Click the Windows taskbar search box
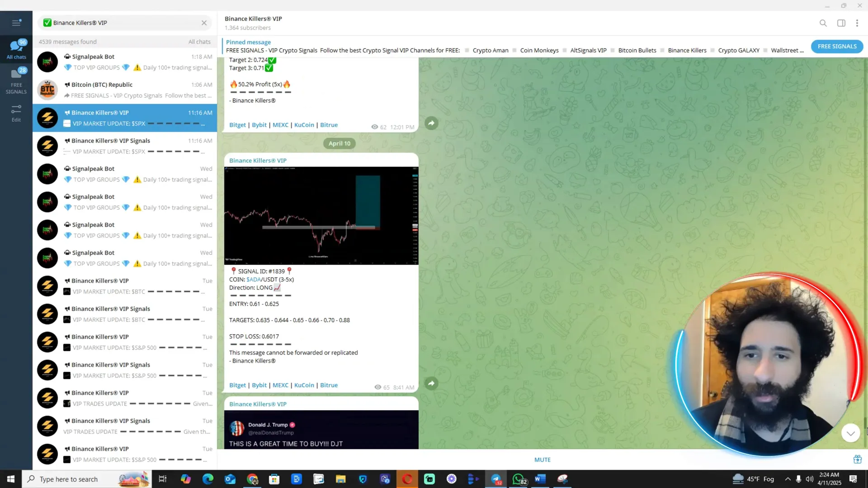 (x=86, y=479)
